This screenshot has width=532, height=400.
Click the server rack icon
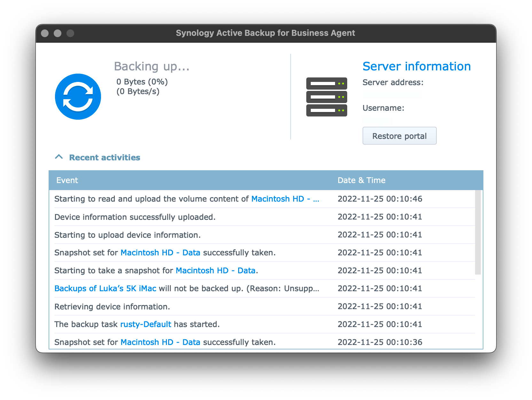pos(326,97)
